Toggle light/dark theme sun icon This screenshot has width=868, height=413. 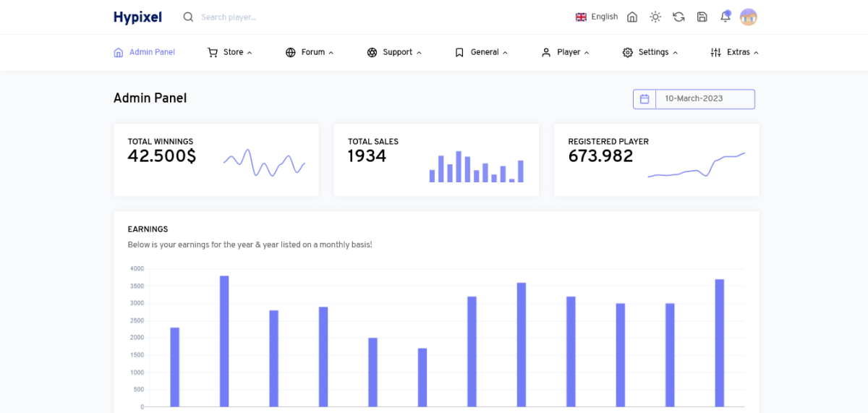click(655, 17)
